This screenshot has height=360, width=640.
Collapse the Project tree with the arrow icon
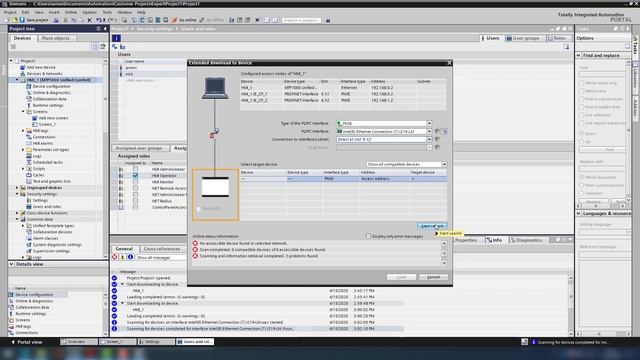click(x=105, y=29)
